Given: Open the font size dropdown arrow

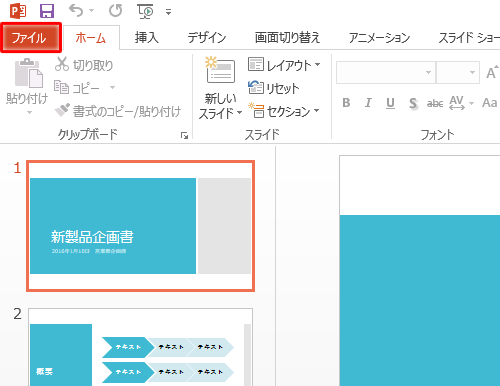Looking at the screenshot, I should tap(472, 72).
